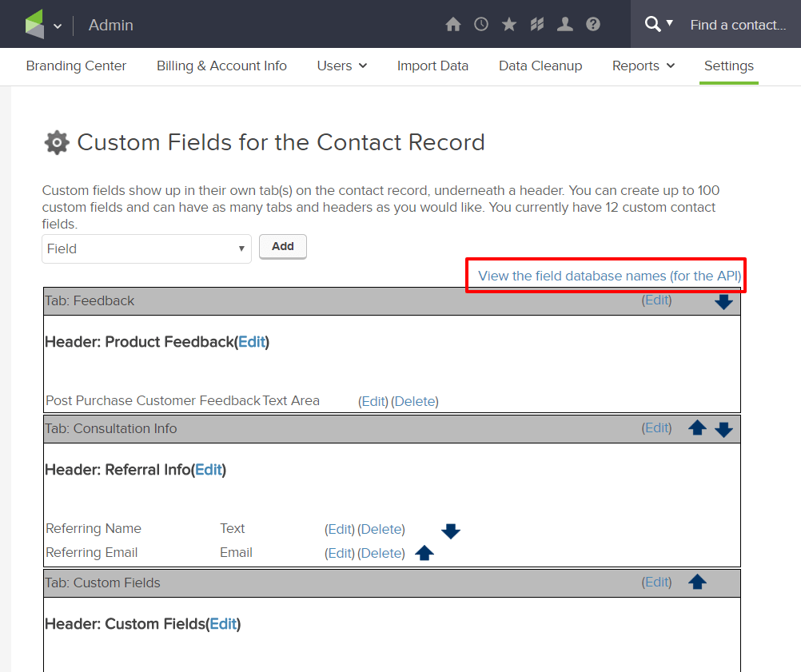
Task: Edit the Referral Info header
Action: 209,469
